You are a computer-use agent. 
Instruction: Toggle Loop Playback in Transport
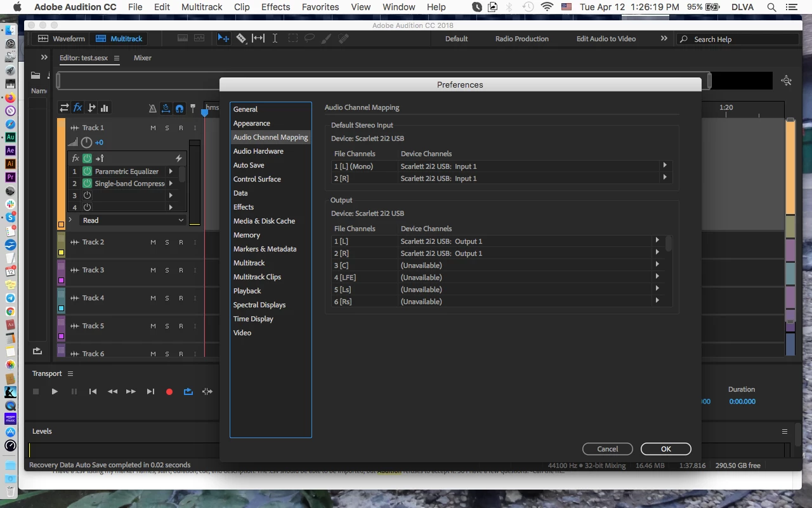coord(188,392)
